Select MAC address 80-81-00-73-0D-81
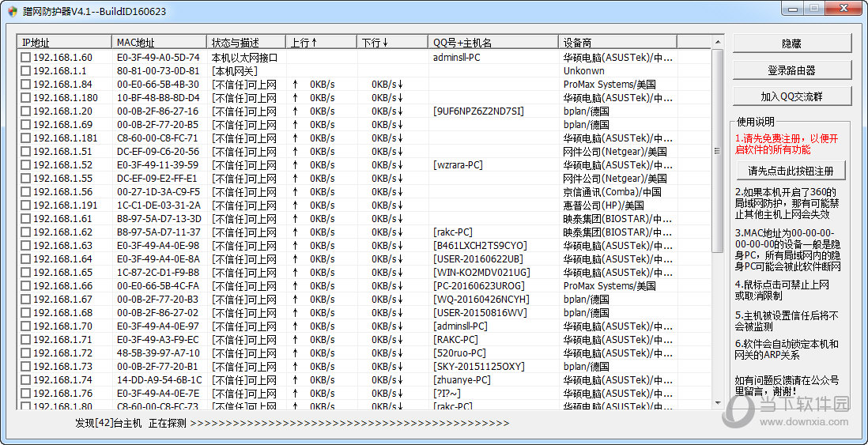This screenshot has height=445, width=868. 158,71
